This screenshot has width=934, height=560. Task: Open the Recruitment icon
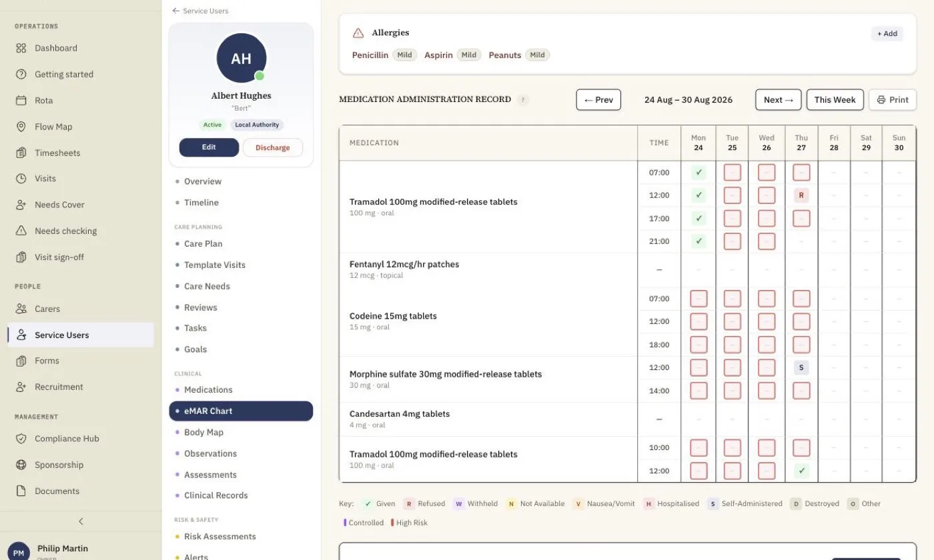coord(21,387)
